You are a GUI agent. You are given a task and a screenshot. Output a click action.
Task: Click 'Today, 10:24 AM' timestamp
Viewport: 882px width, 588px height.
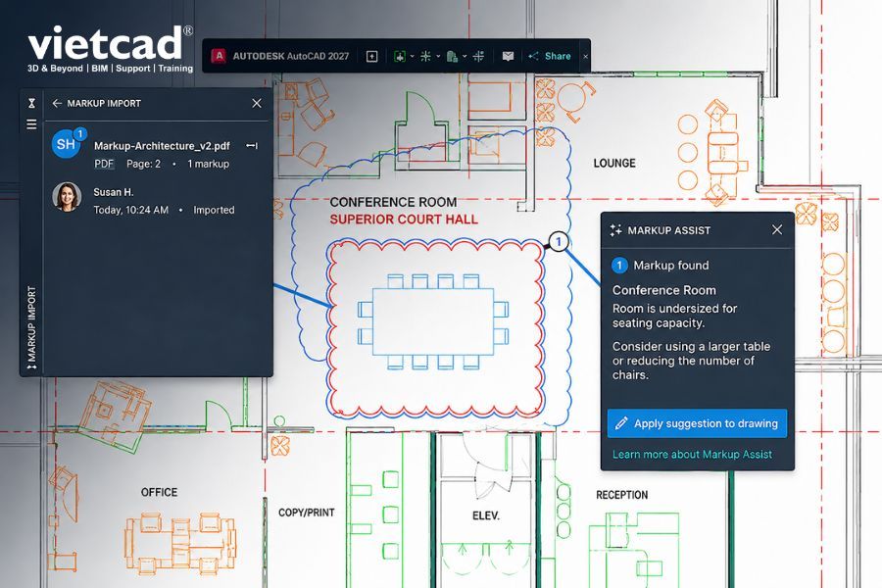tap(131, 210)
